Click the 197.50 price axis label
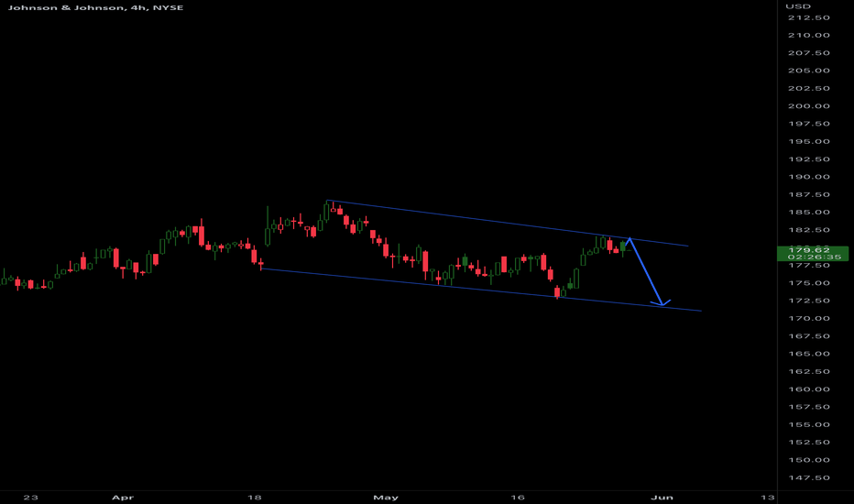The width and height of the screenshot is (854, 504). tap(809, 124)
